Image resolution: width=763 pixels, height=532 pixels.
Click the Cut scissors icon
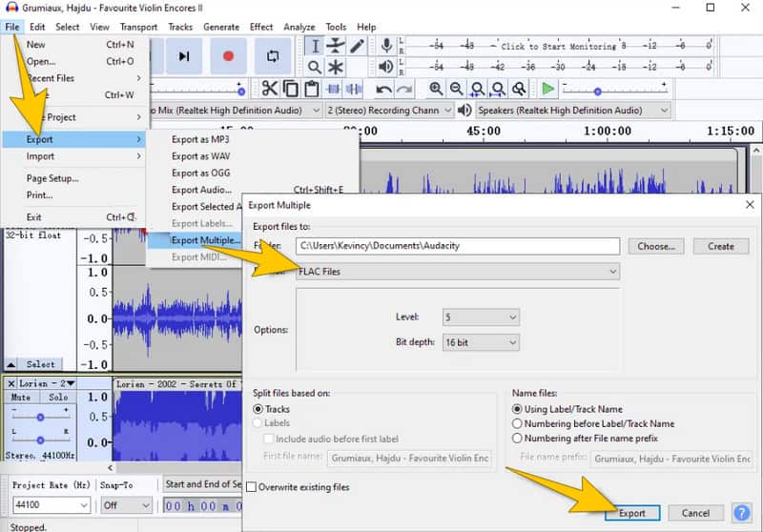[270, 89]
